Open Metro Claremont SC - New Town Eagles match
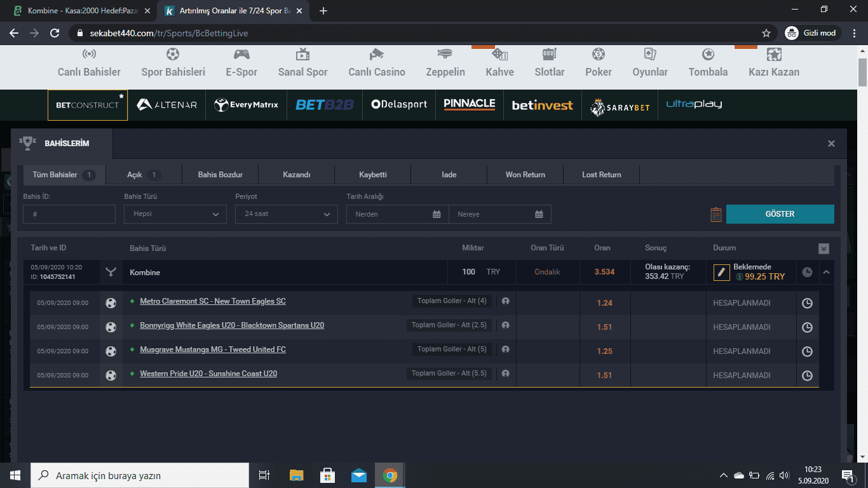Screen dimensions: 868x488 pyautogui.click(x=213, y=301)
